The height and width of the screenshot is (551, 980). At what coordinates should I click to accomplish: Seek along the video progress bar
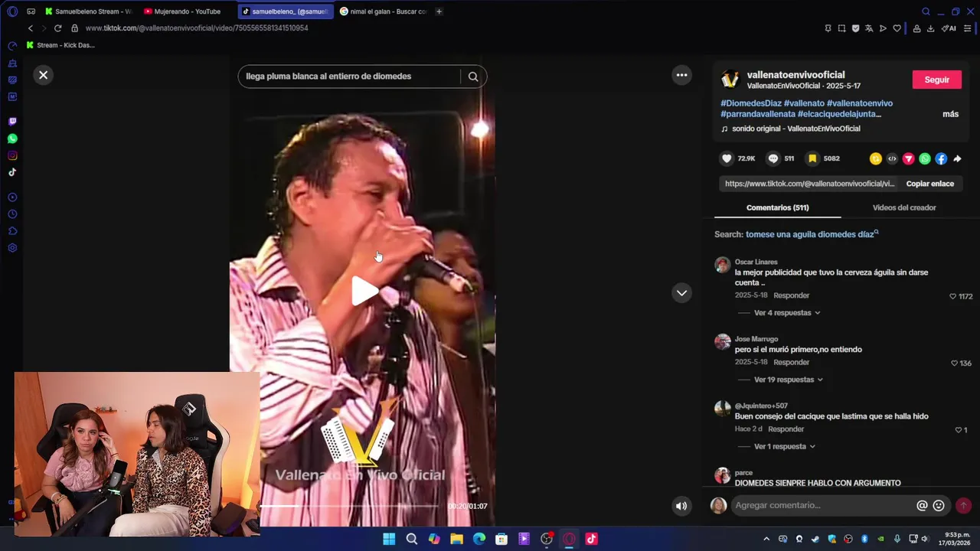click(349, 506)
